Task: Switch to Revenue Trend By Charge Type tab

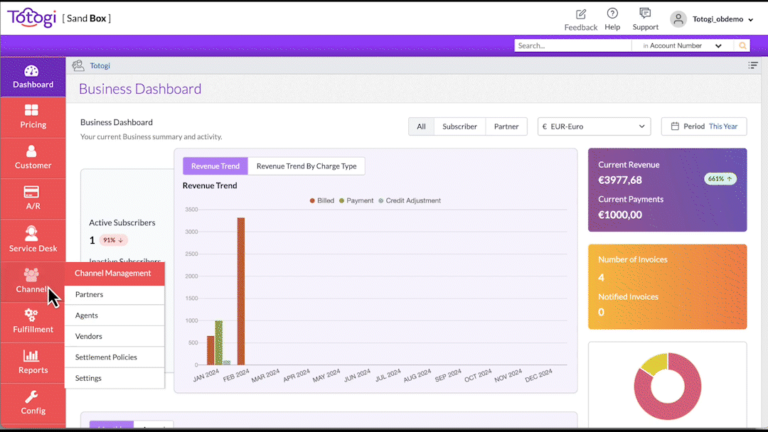Action: (306, 166)
